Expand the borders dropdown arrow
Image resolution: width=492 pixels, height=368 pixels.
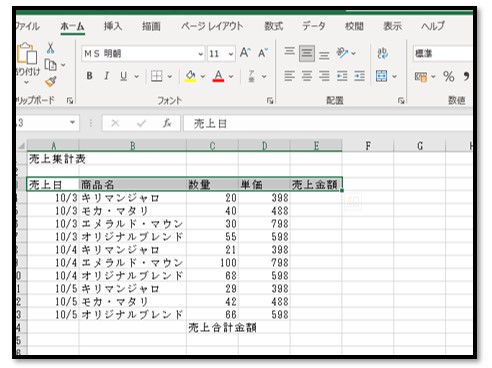[170, 76]
